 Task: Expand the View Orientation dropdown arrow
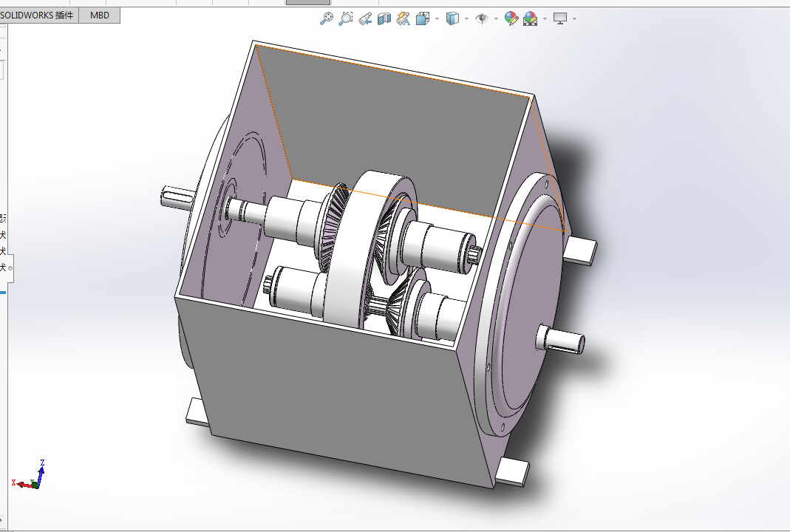pyautogui.click(x=437, y=19)
